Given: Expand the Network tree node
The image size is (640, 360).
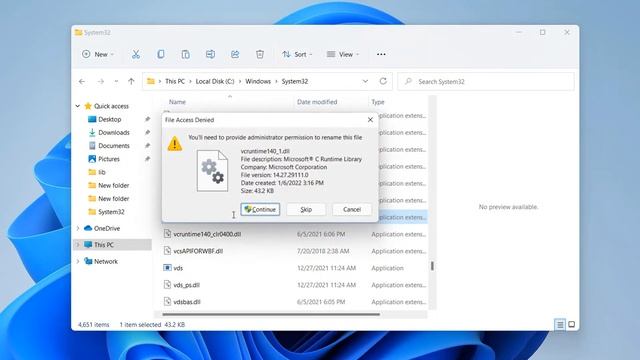Looking at the screenshot, I should (x=78, y=261).
